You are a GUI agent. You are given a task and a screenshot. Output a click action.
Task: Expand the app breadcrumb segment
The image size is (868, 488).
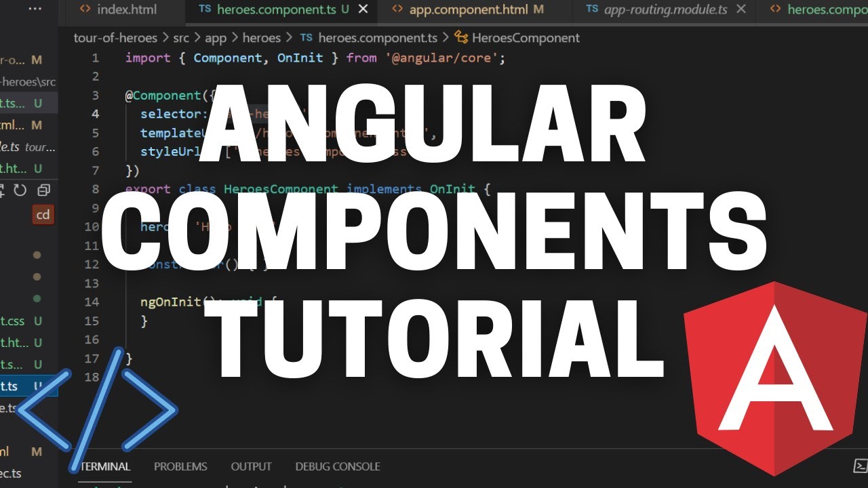216,38
